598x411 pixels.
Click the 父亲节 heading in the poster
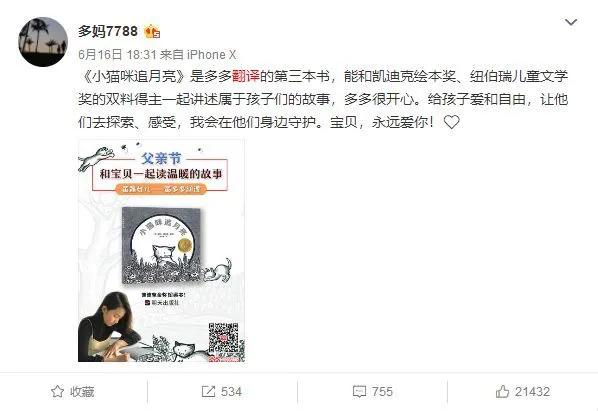[161, 158]
